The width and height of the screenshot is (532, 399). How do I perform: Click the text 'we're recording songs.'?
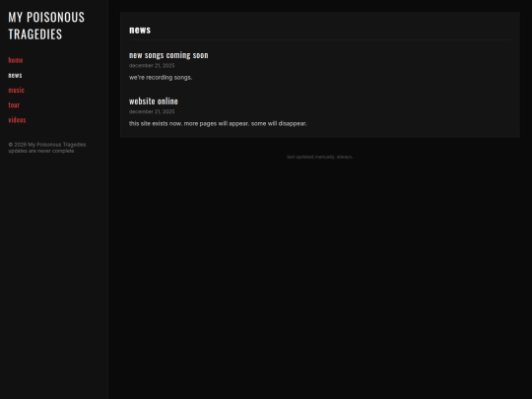(x=161, y=78)
